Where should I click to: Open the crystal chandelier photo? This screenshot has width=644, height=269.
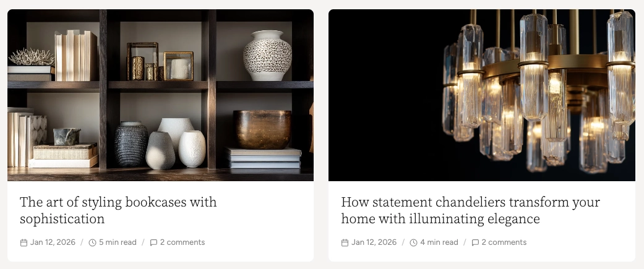pyautogui.click(x=482, y=95)
